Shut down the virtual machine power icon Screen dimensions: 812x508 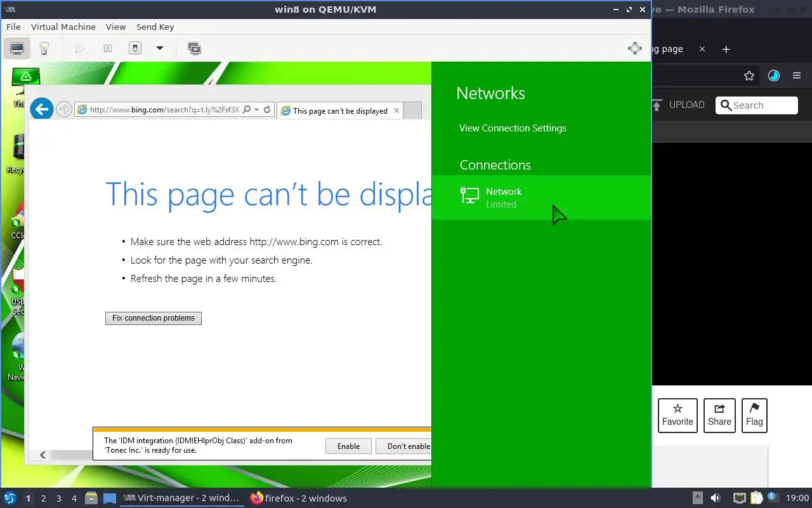click(x=135, y=48)
